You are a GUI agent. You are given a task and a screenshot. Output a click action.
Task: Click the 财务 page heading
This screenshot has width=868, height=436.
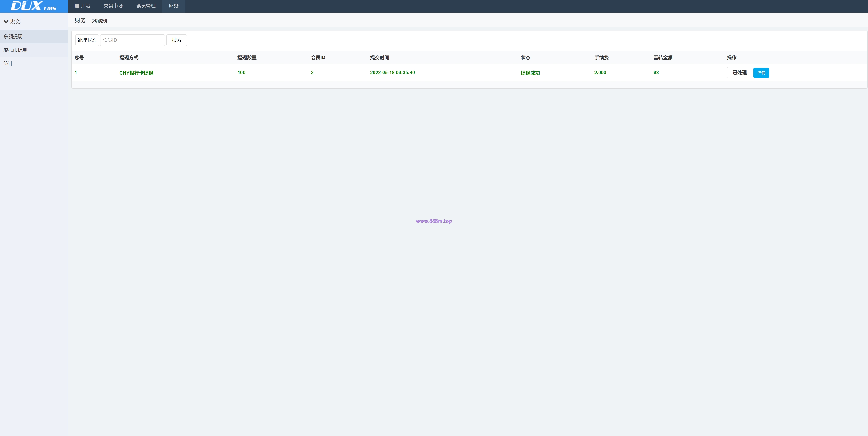pos(80,21)
